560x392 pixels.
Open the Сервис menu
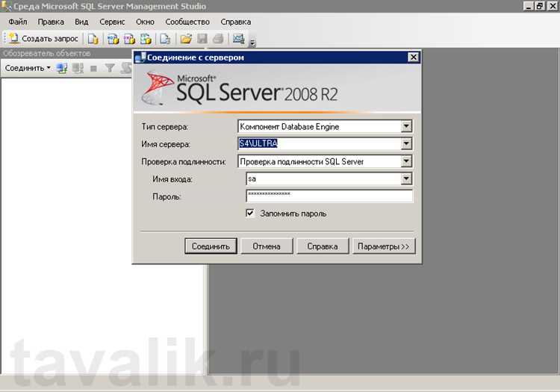point(112,22)
